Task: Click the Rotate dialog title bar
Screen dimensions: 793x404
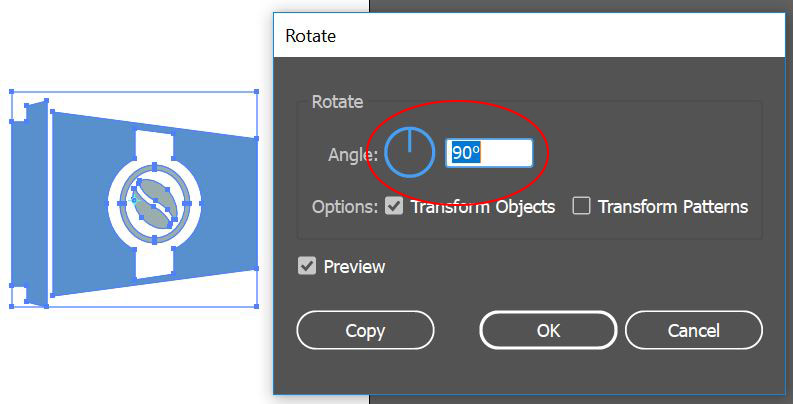Action: click(x=528, y=37)
